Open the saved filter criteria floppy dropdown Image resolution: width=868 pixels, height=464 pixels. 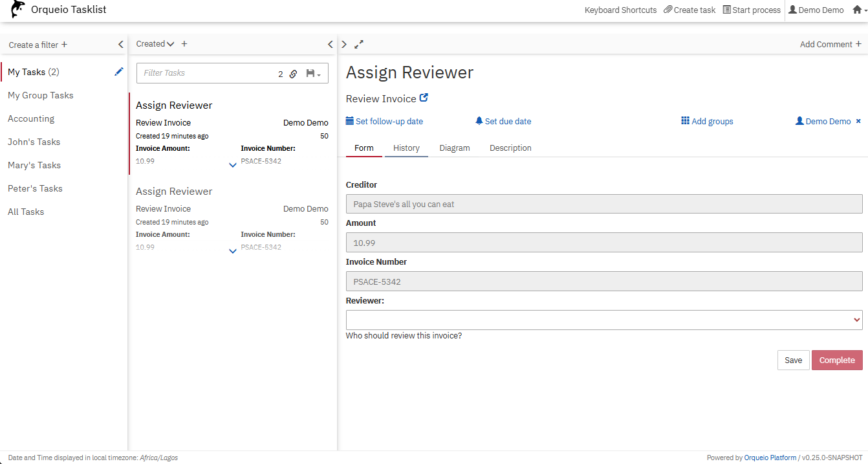coord(313,74)
